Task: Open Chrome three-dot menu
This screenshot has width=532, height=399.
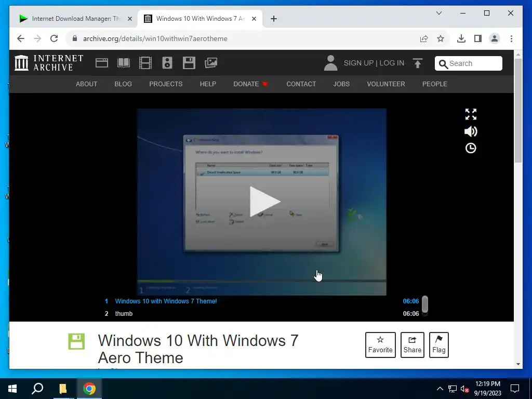Action: [511, 38]
